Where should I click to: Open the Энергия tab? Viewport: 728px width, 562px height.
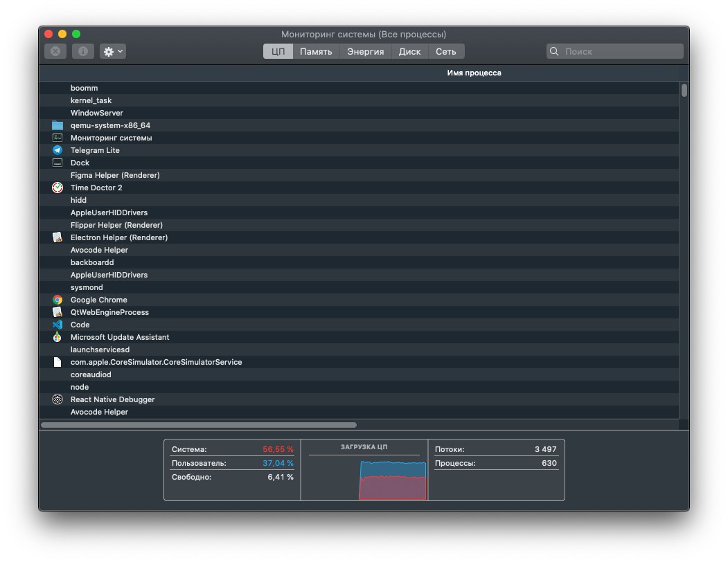click(x=366, y=51)
